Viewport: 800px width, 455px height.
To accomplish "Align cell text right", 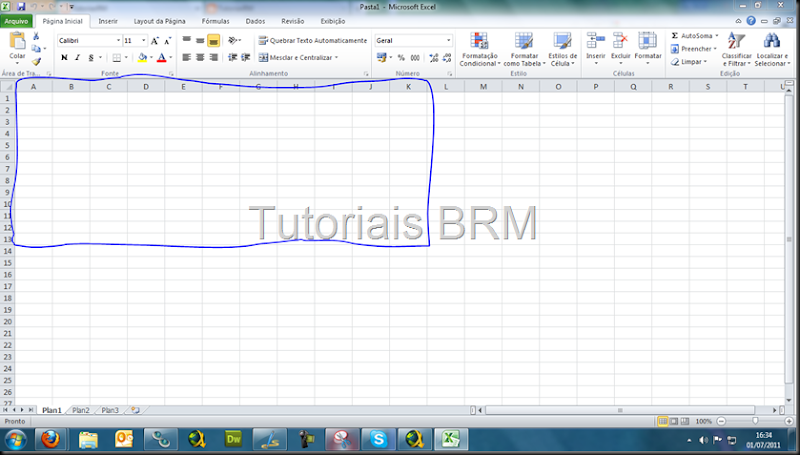I will click(x=214, y=57).
